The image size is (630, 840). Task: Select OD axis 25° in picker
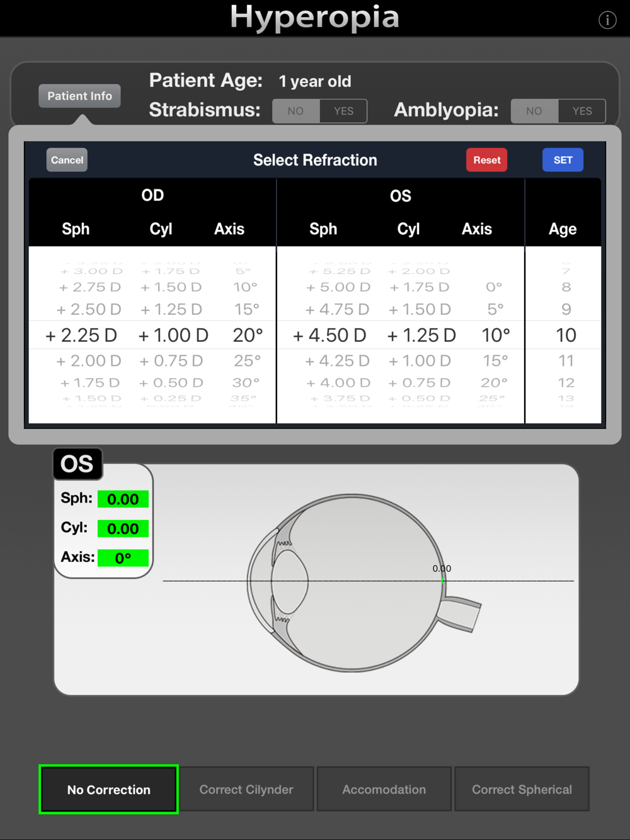[247, 361]
